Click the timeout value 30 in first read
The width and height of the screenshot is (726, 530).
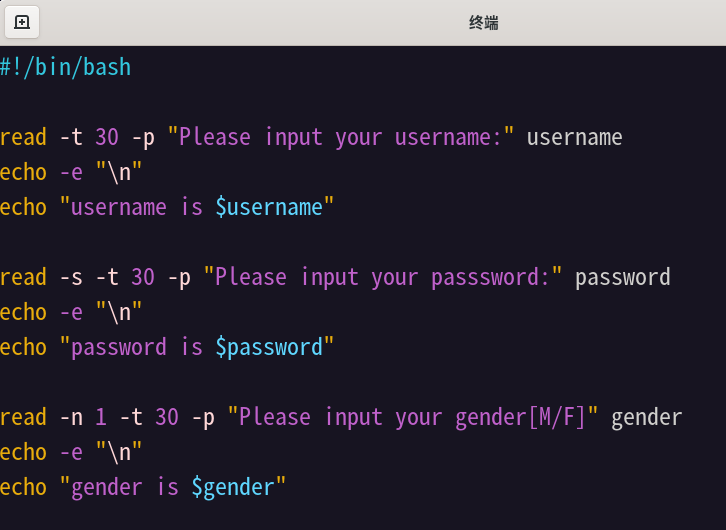click(x=107, y=137)
